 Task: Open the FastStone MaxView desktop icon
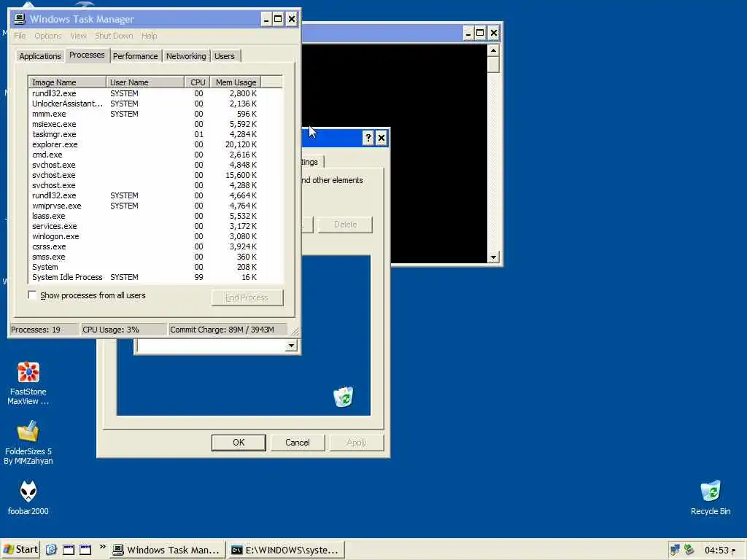tap(28, 384)
